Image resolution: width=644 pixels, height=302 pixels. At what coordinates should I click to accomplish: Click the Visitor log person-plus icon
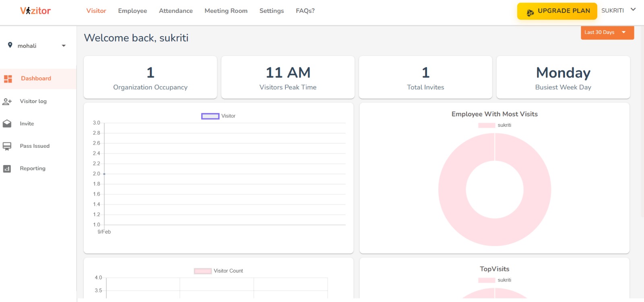pyautogui.click(x=7, y=101)
